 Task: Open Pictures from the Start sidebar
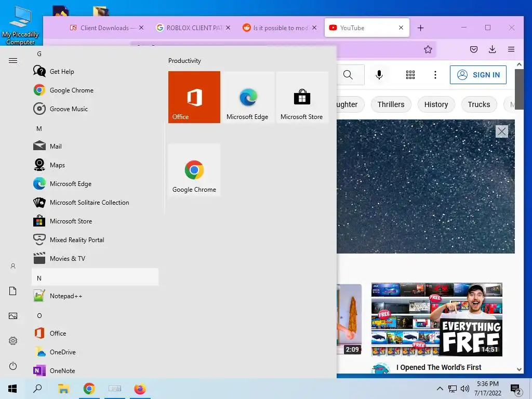coord(13,316)
